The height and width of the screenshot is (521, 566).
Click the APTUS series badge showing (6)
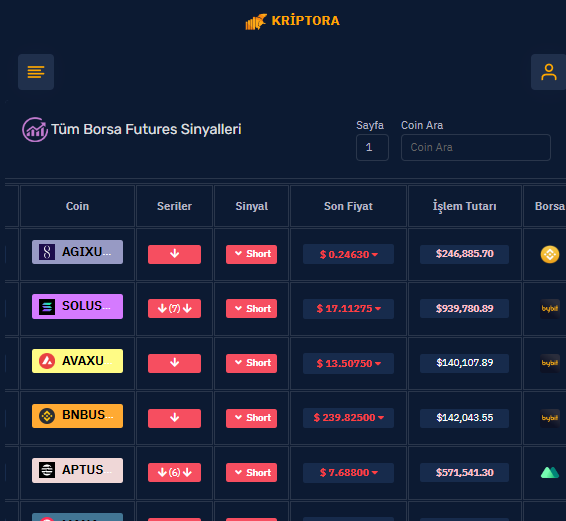coord(174,472)
